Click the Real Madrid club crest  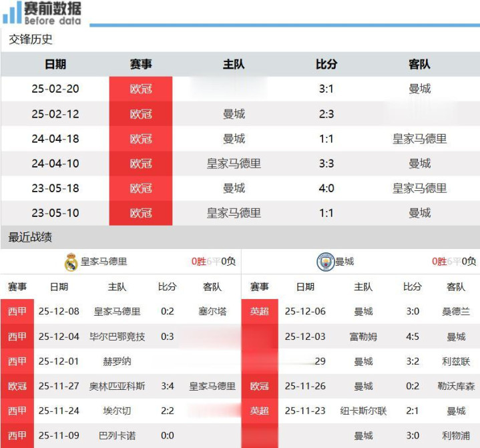click(71, 262)
